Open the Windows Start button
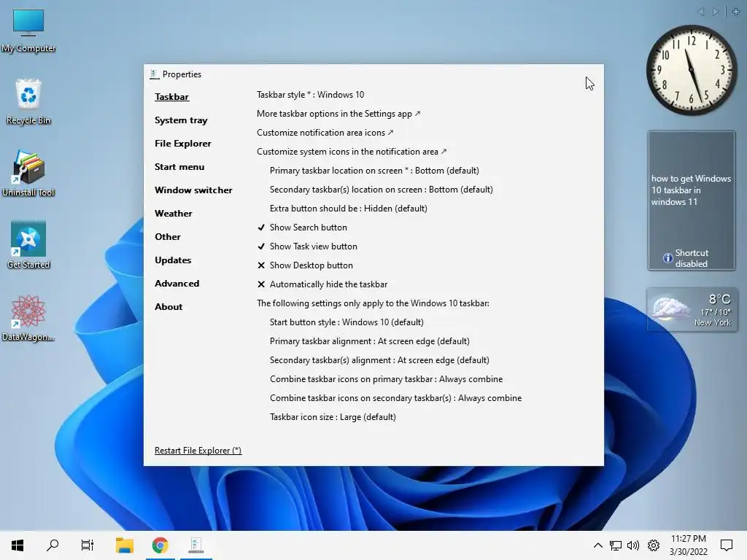This screenshot has height=560, width=747. coord(18,545)
